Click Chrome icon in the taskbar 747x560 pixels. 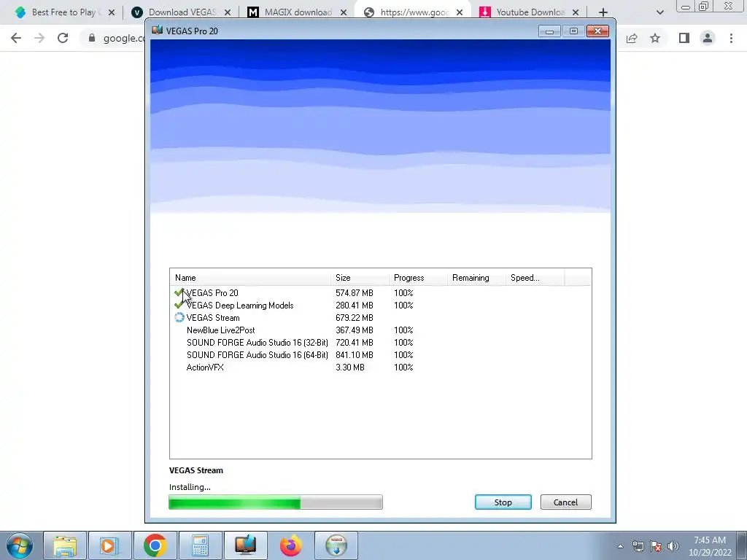(x=155, y=545)
